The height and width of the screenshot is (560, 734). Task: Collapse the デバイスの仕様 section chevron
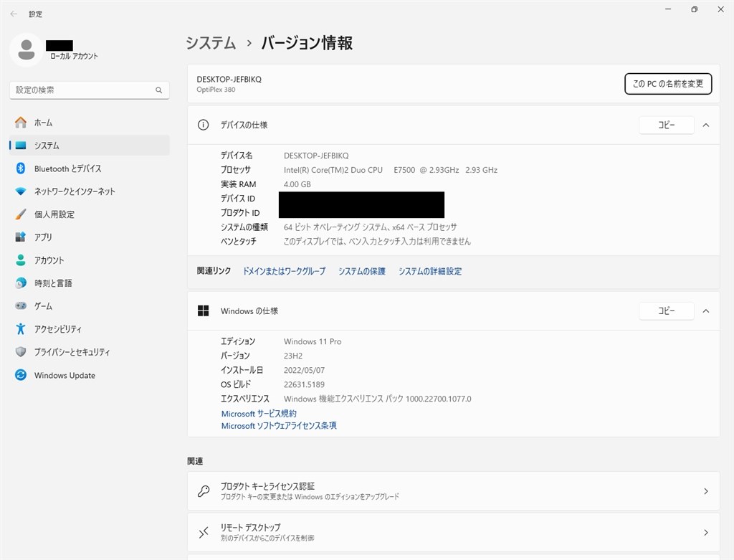[x=706, y=125]
